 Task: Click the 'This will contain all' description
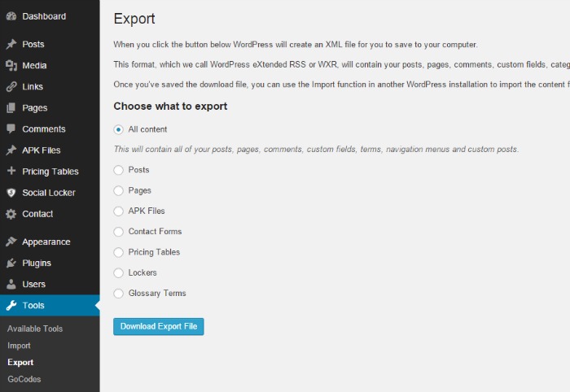(316, 149)
